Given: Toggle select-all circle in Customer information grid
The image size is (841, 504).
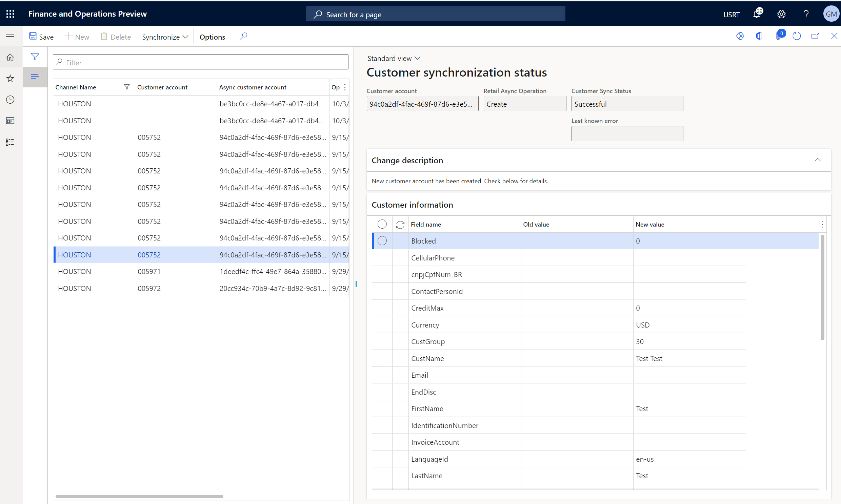Looking at the screenshot, I should (382, 224).
